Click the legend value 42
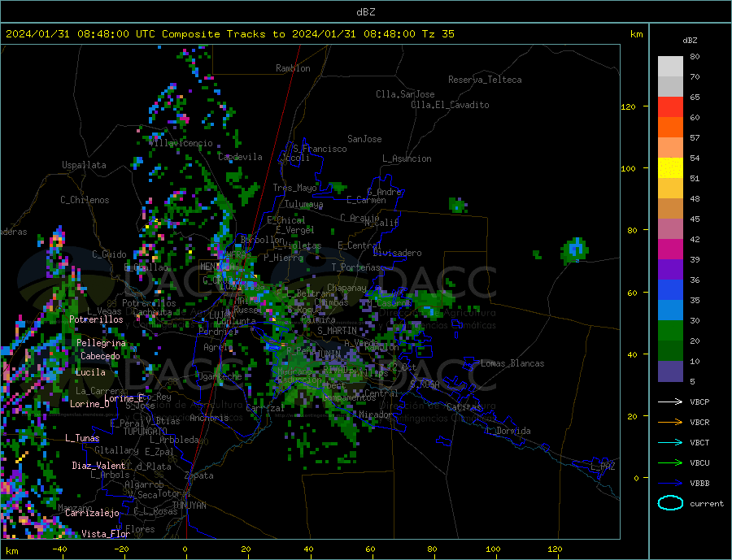 point(695,240)
